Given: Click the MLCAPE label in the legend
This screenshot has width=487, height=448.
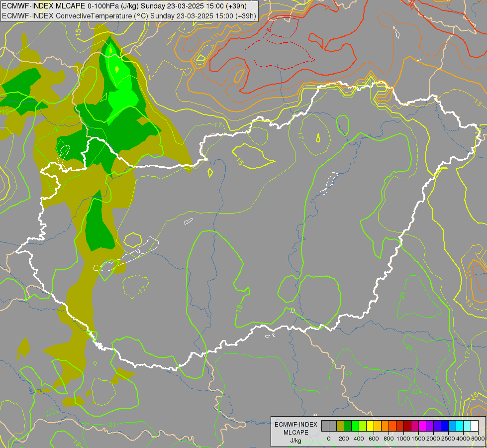Looking at the screenshot, I should [x=296, y=433].
